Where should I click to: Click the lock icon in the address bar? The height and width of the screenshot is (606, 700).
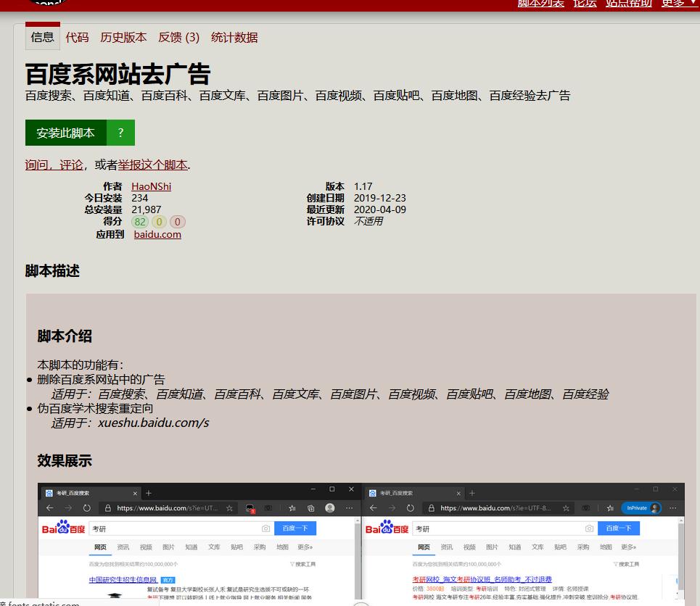(108, 507)
